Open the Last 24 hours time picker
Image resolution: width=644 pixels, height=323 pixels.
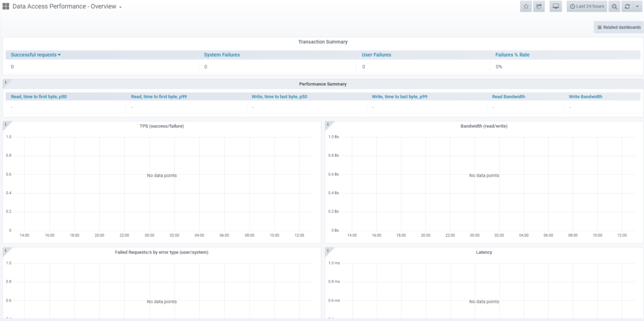click(x=587, y=6)
